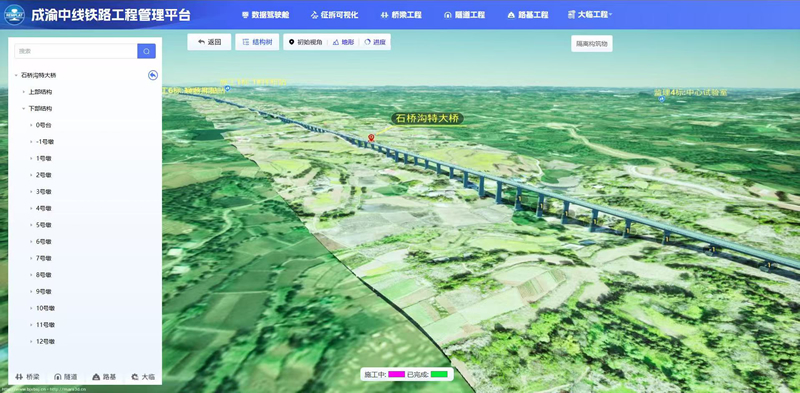Open the 数据驾驶舱 top menu
The width and height of the screenshot is (800, 393).
tap(265, 15)
